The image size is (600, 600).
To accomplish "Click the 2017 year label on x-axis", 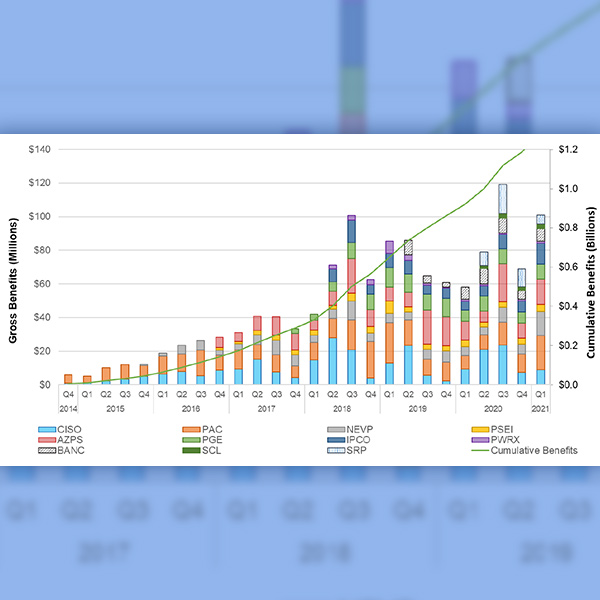I will [x=266, y=409].
